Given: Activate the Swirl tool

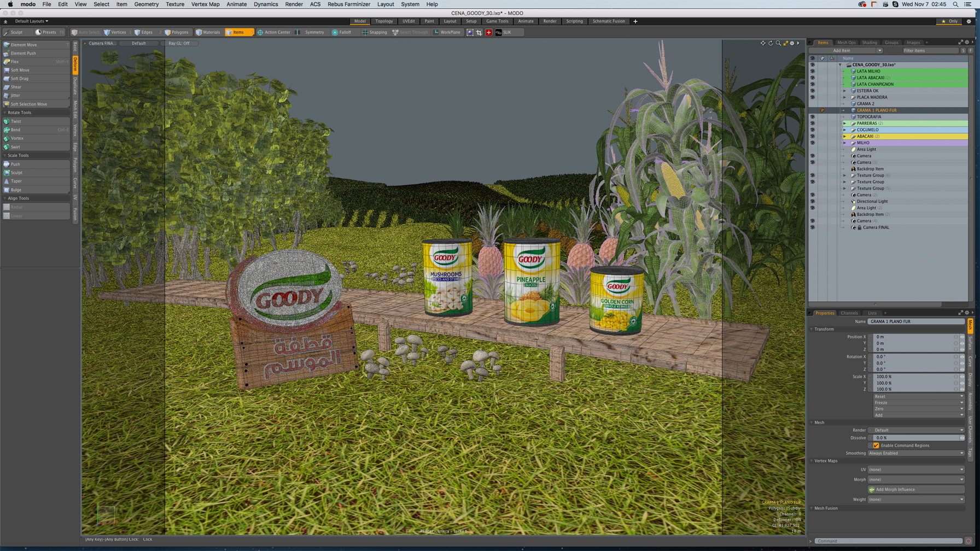Looking at the screenshot, I should [36, 147].
